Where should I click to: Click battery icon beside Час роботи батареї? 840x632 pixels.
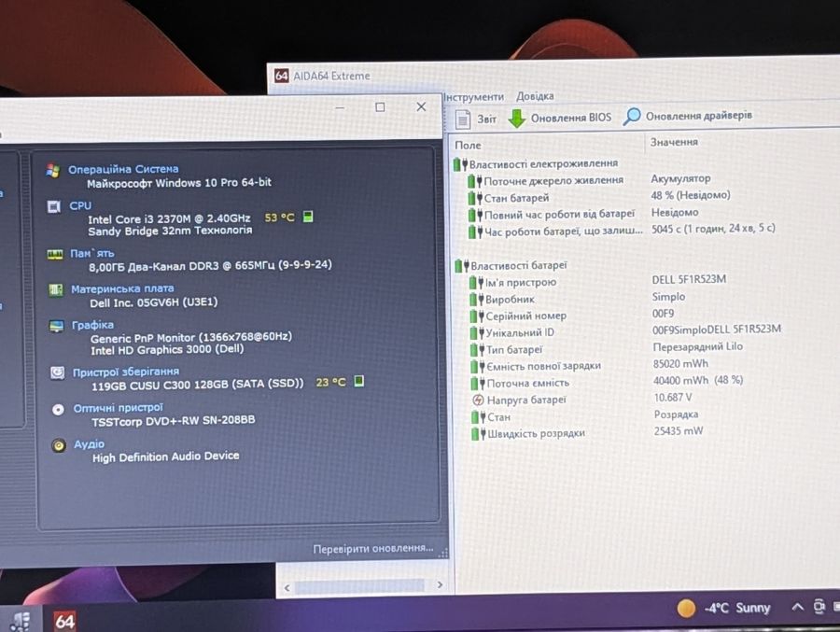point(476,232)
